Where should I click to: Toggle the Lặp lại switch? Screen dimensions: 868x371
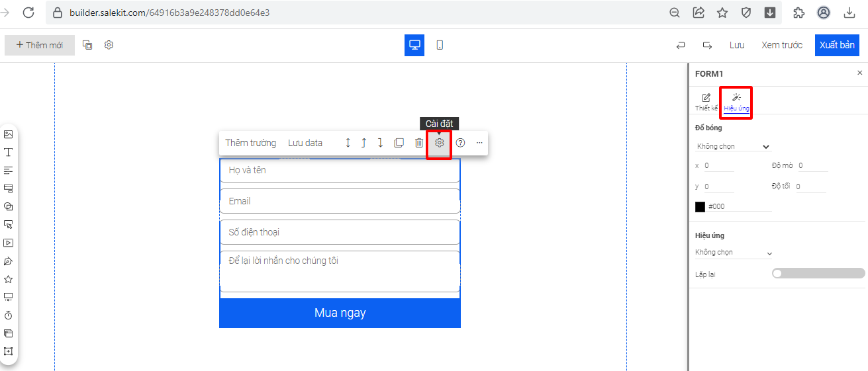(x=818, y=273)
